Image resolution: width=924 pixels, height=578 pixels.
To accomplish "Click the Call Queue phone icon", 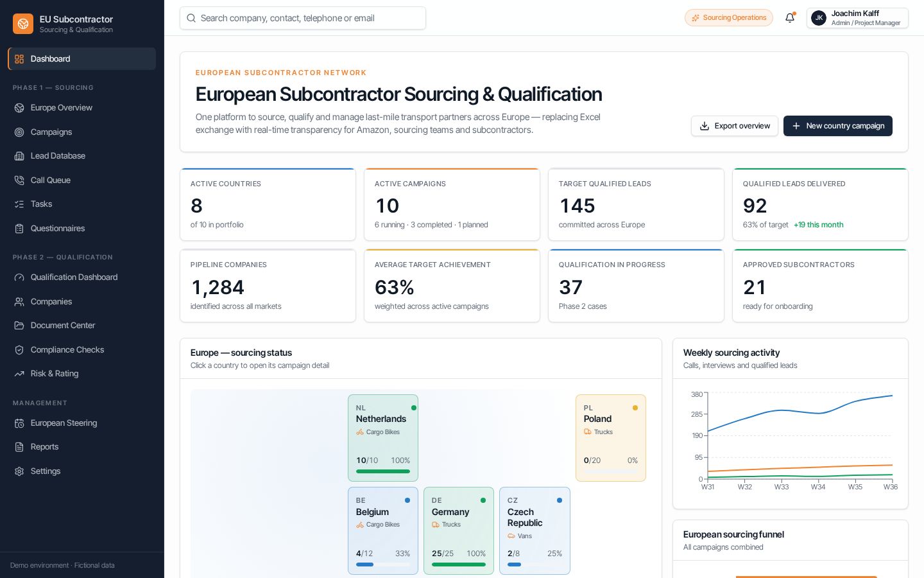I will click(x=19, y=180).
